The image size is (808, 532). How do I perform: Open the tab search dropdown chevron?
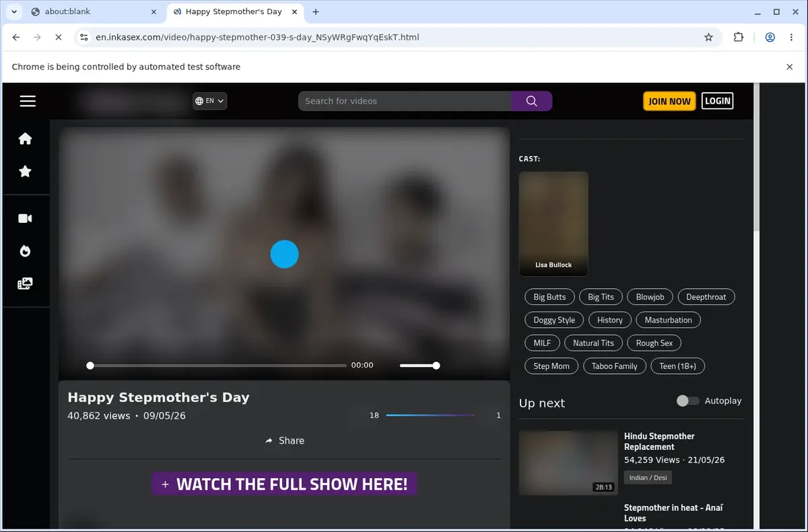[x=13, y=11]
